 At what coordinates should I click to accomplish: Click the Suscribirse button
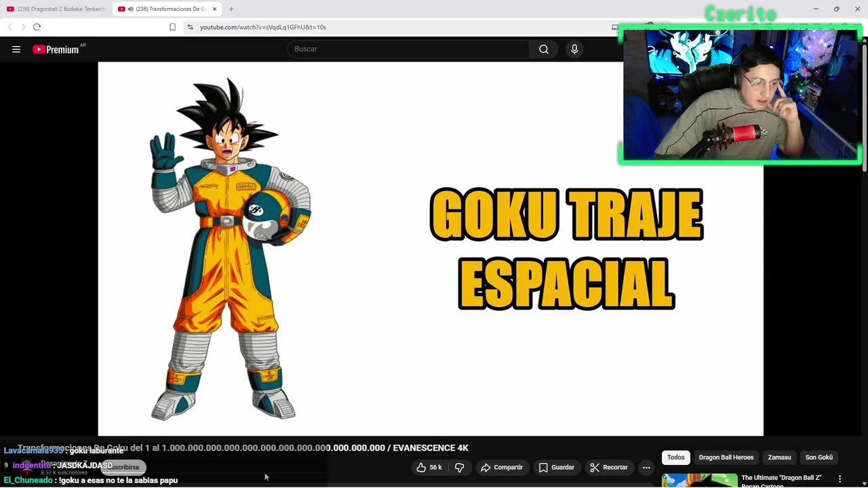[124, 467]
